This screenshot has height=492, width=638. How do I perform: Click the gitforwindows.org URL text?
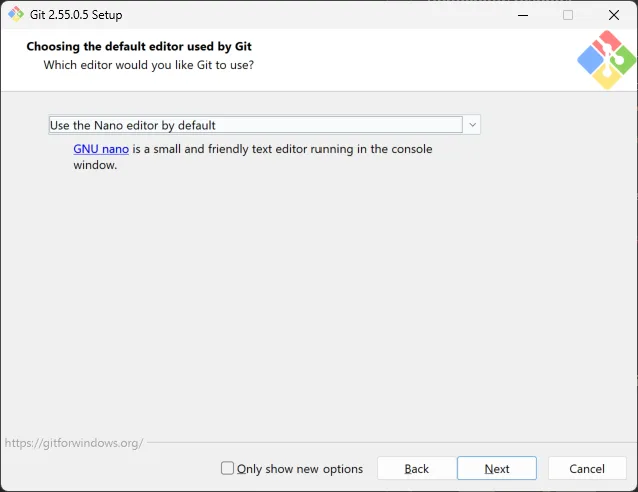tap(74, 443)
